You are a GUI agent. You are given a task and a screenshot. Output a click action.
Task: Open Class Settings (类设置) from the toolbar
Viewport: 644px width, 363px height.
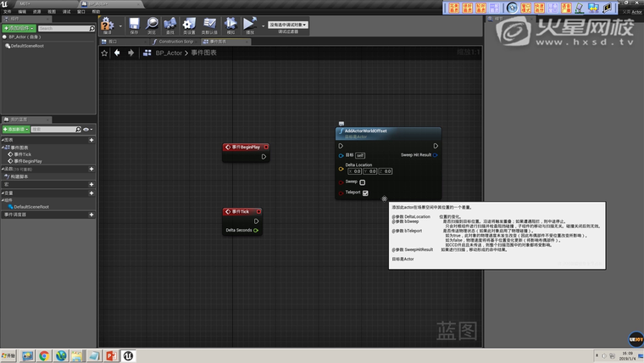pos(189,25)
